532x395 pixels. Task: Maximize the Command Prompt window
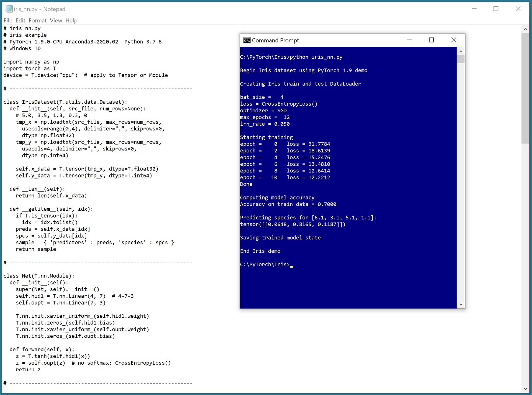pyautogui.click(x=431, y=40)
